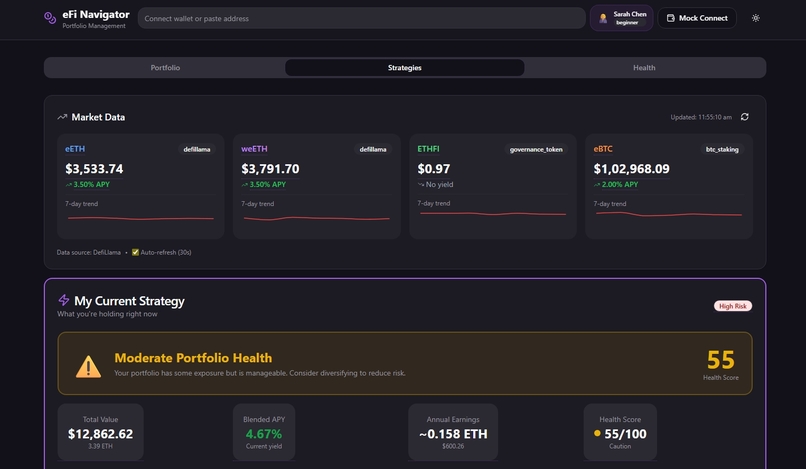Select the Strategies tab
Viewport: 806px width, 469px height.
405,67
